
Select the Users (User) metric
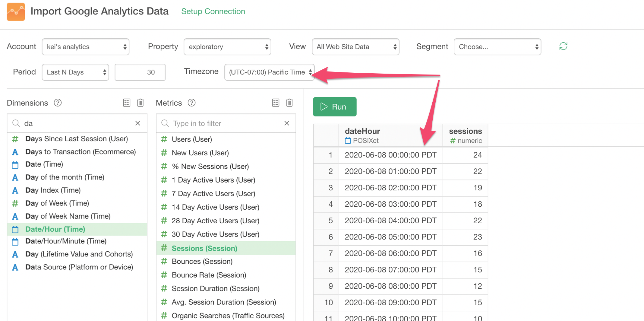coord(226,139)
